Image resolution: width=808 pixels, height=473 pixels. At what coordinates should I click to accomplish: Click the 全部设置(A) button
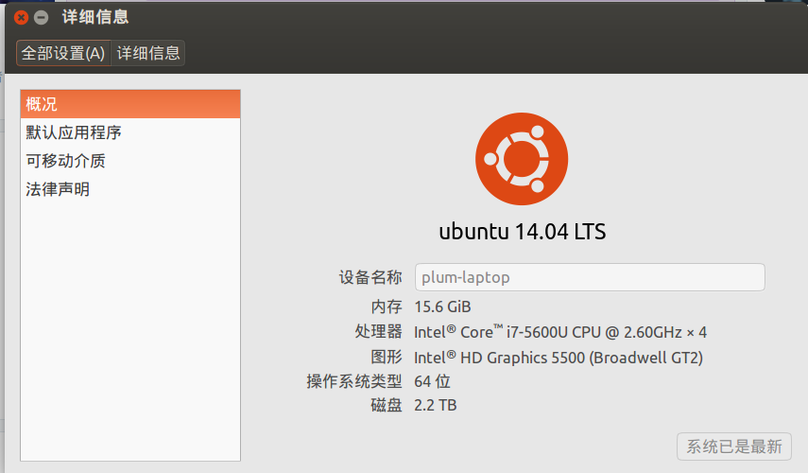[x=63, y=53]
